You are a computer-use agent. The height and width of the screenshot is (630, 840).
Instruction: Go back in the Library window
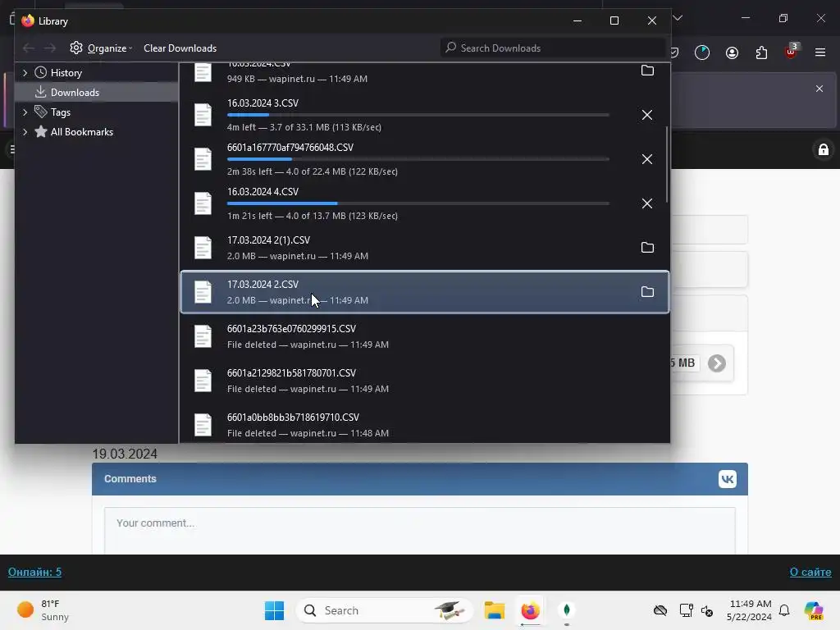point(29,48)
